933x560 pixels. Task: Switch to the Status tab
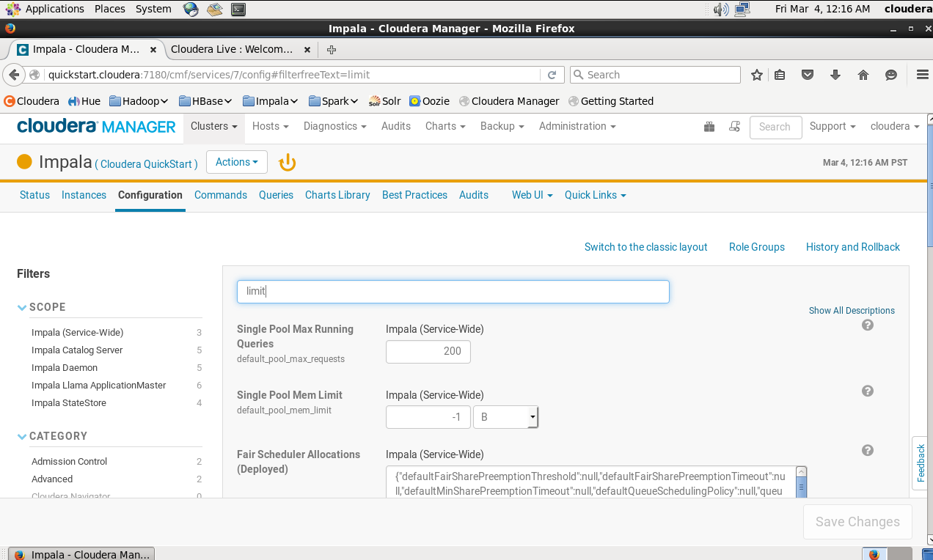(x=34, y=195)
